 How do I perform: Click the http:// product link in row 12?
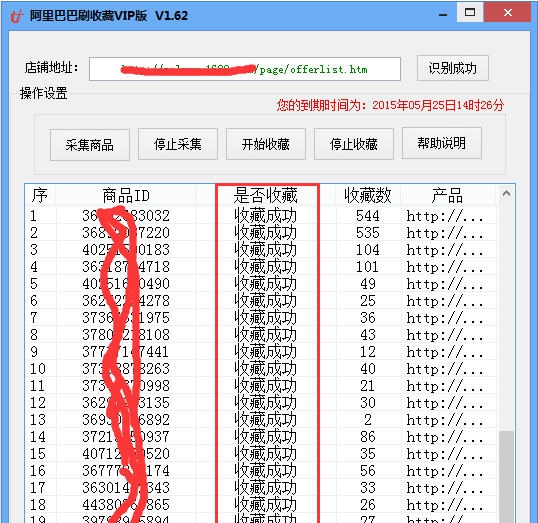click(445, 403)
